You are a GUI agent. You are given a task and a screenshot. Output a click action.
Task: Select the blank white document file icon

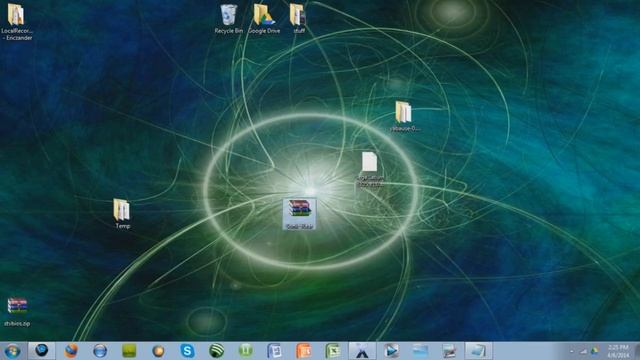click(369, 162)
